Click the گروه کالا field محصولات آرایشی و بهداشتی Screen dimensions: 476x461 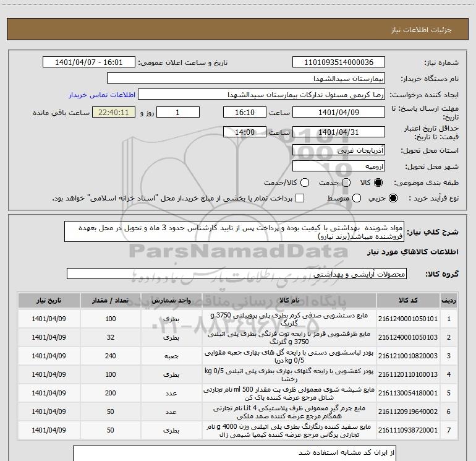pos(237,274)
